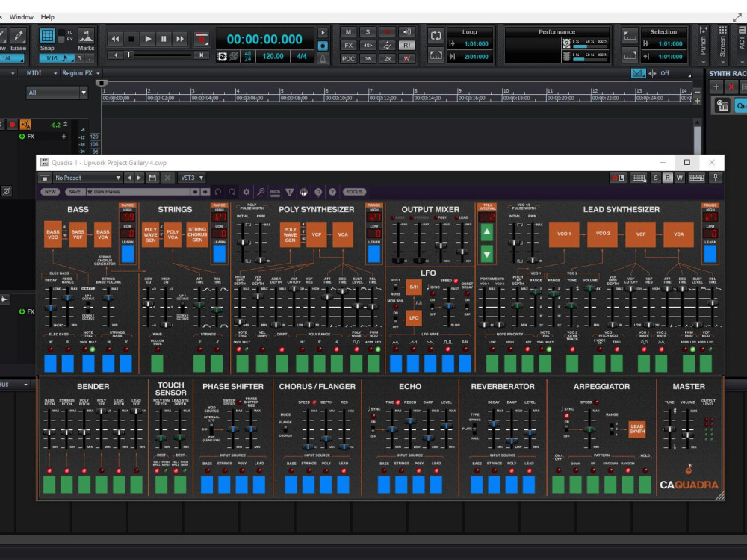
Task: Toggle the metronome icon beside the tempo
Action: [x=323, y=58]
